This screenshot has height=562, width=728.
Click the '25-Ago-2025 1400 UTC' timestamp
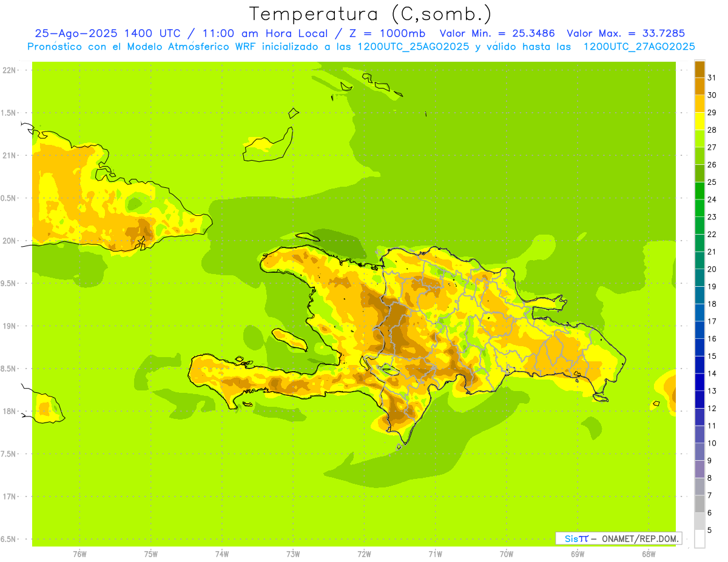pyautogui.click(x=107, y=33)
